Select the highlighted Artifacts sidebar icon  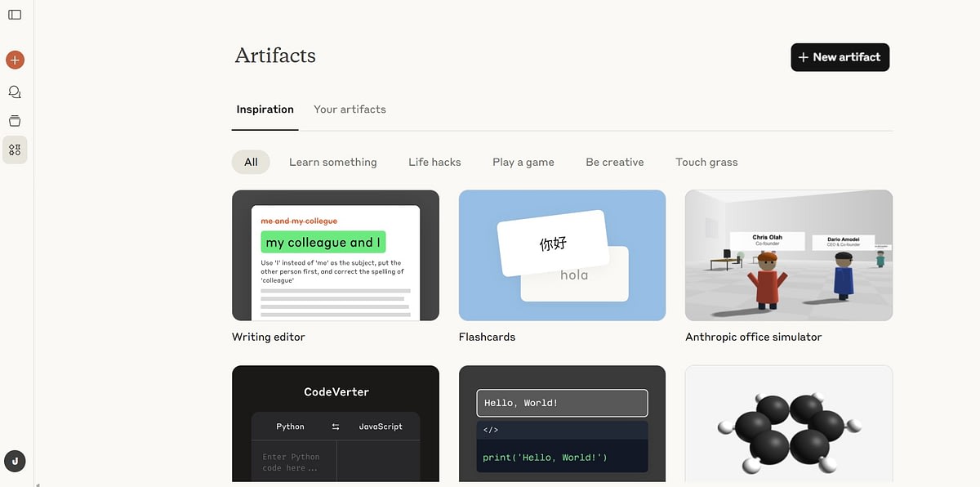coord(14,150)
